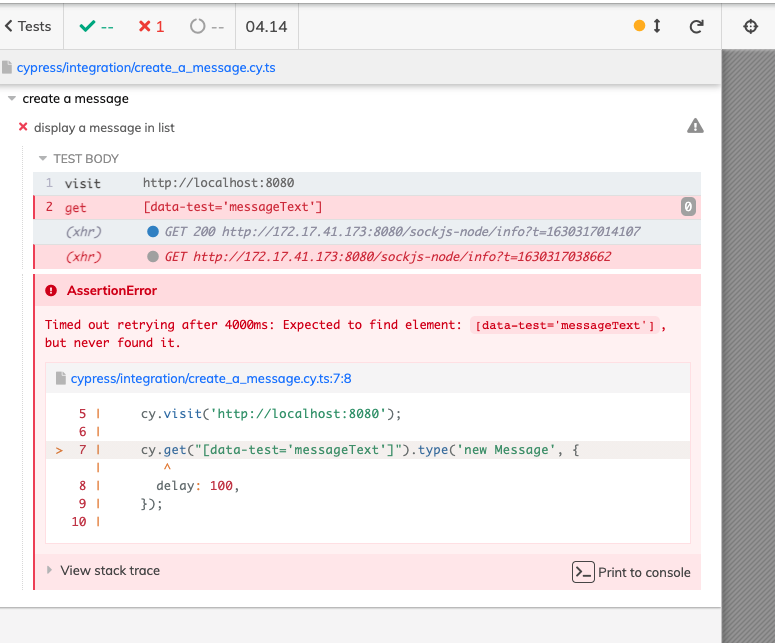The image size is (775, 643).
Task: Select the 'display a message in list' test
Action: coord(104,128)
